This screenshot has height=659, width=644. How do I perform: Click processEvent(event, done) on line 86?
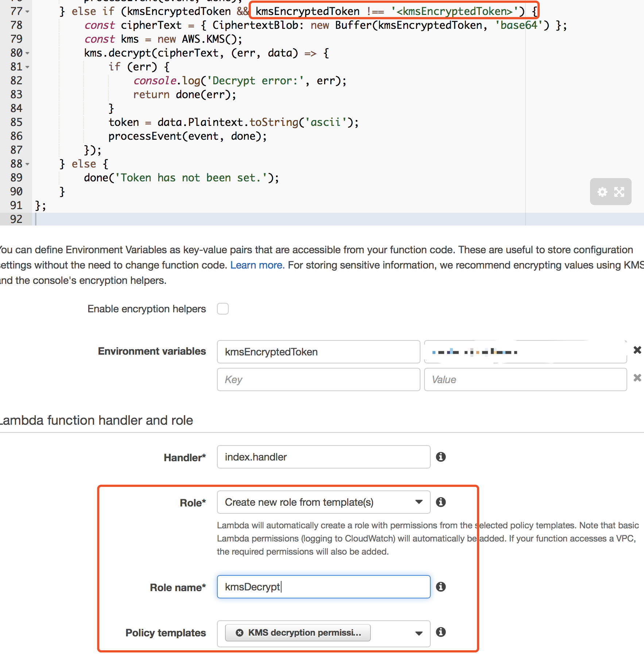point(187,136)
